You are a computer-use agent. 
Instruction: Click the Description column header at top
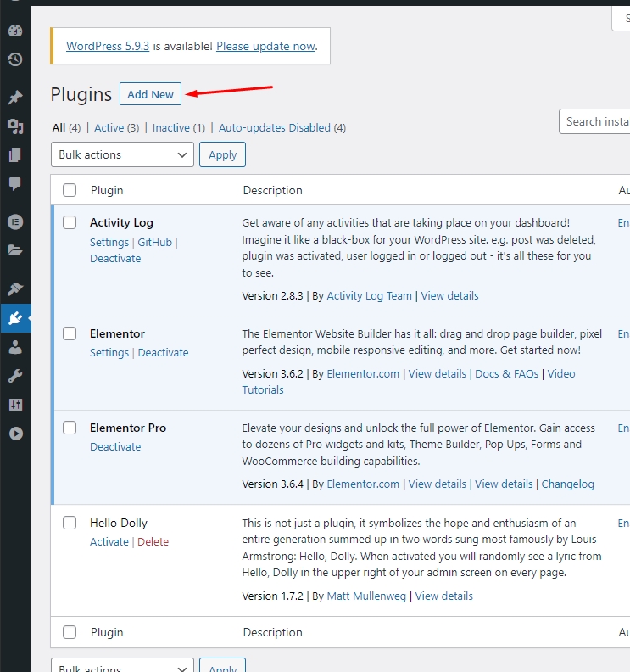272,190
